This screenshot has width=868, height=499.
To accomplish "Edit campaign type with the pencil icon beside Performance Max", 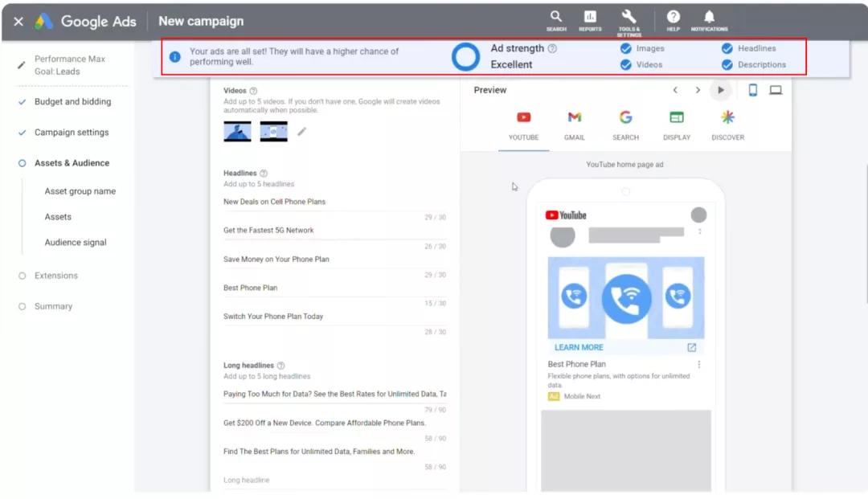I will [x=22, y=65].
